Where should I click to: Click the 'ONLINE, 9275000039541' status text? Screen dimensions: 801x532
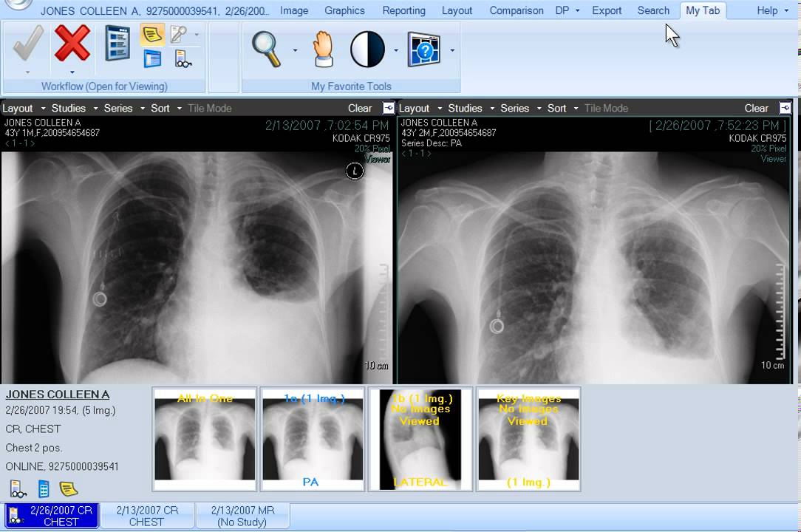(x=62, y=466)
